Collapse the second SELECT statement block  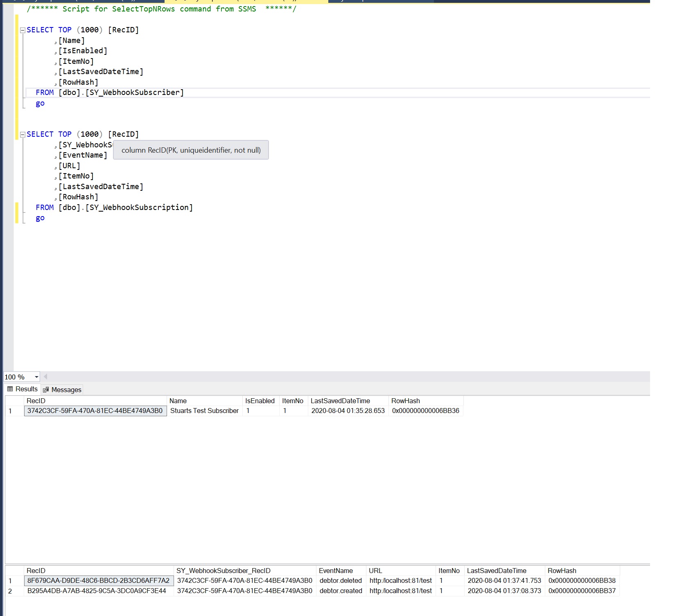pyautogui.click(x=23, y=135)
